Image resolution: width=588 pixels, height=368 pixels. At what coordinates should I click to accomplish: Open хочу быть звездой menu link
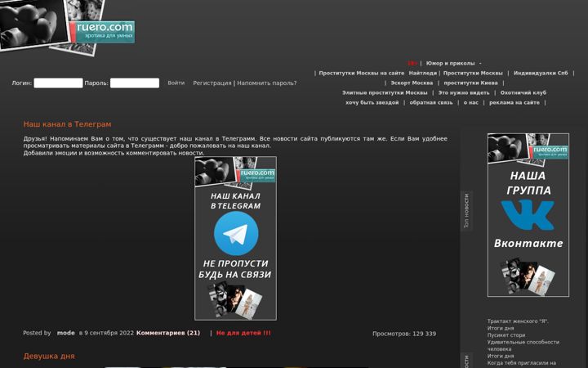coord(372,102)
